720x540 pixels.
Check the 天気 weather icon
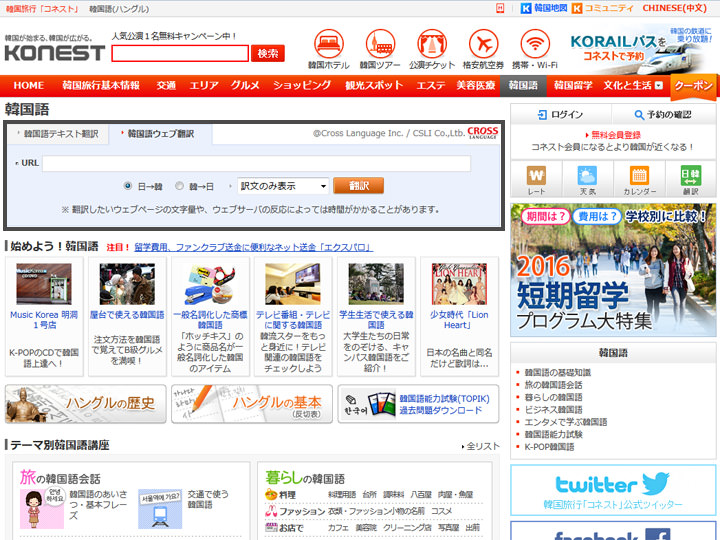point(587,178)
